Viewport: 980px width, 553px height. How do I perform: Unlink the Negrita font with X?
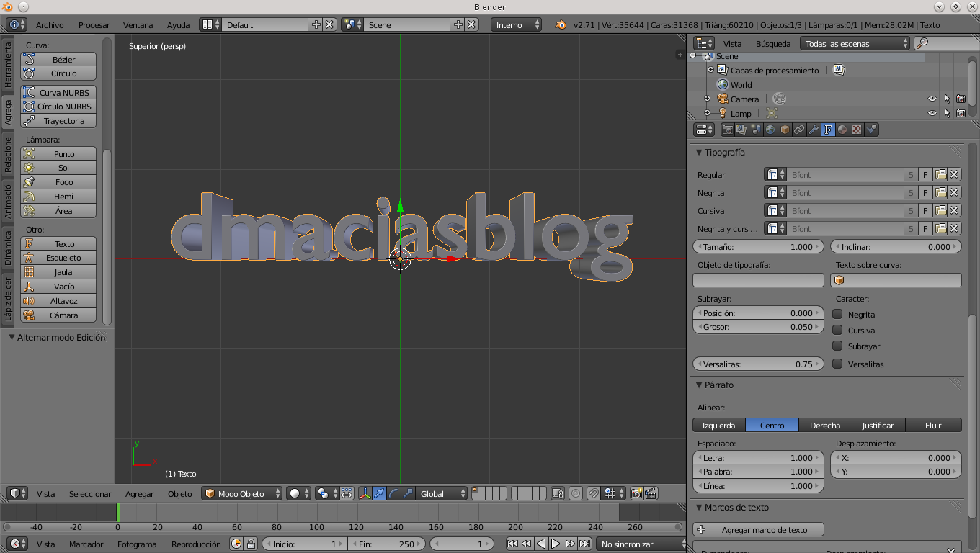pos(954,193)
